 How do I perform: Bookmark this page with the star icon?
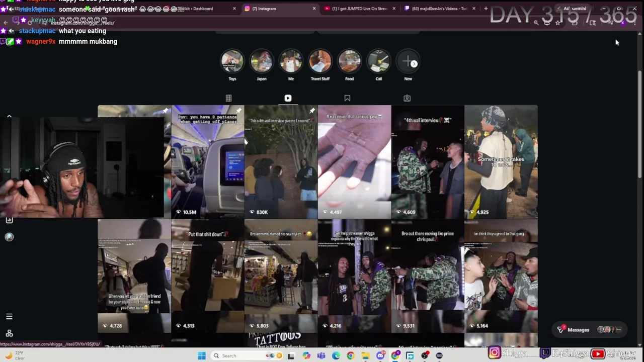click(557, 23)
